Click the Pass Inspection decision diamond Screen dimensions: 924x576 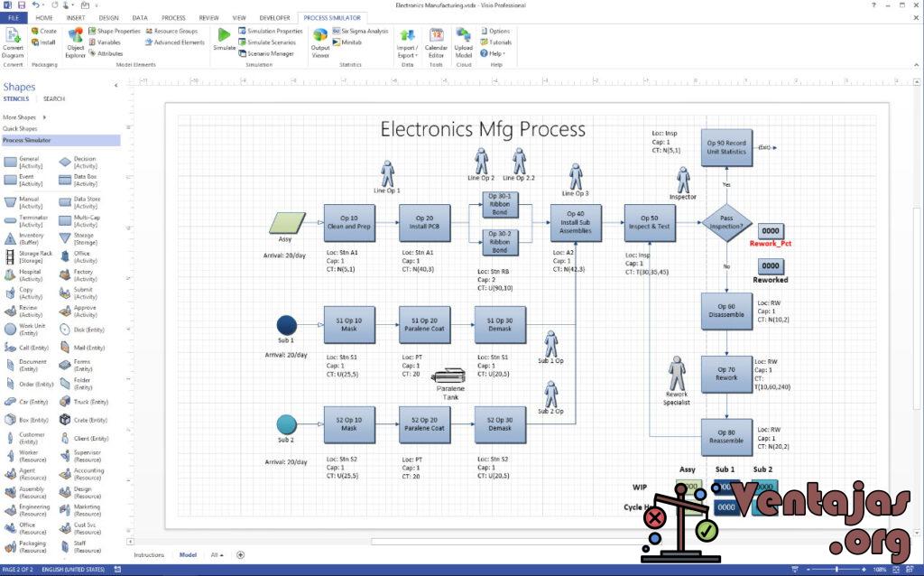(726, 223)
